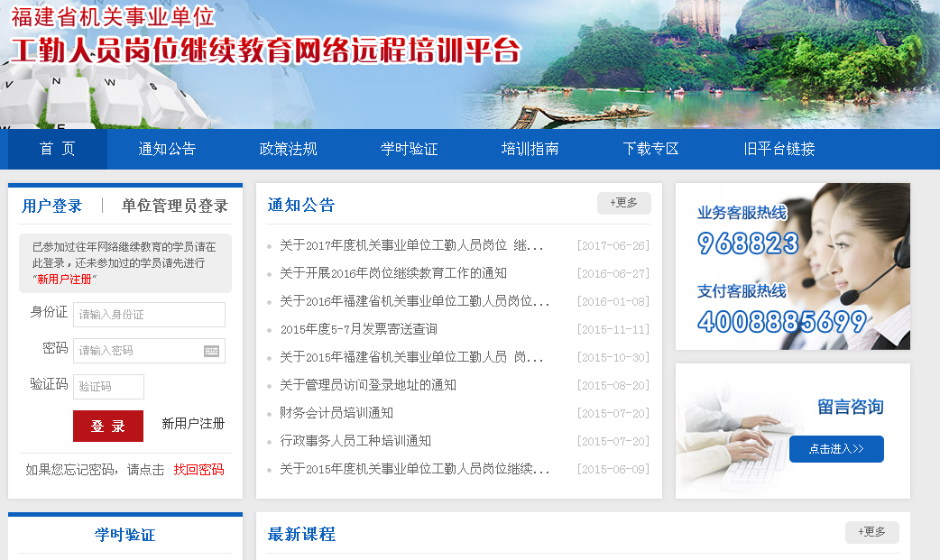This screenshot has height=560, width=940.
Task: Click 旧平台链接 in the navigation bar
Action: pos(779,150)
